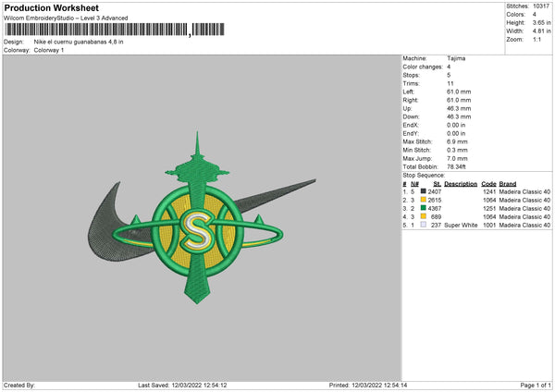The height and width of the screenshot is (392, 555).
Task: Click the 'Stops:' label
Action: click(x=411, y=75)
